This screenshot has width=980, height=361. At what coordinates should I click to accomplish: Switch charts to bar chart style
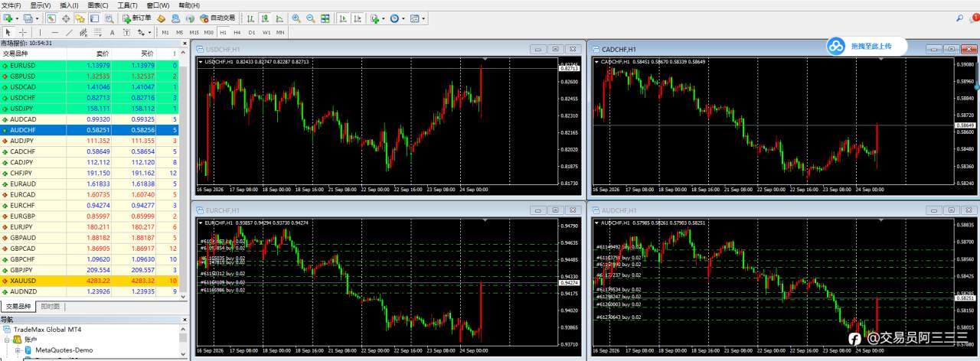pos(250,18)
